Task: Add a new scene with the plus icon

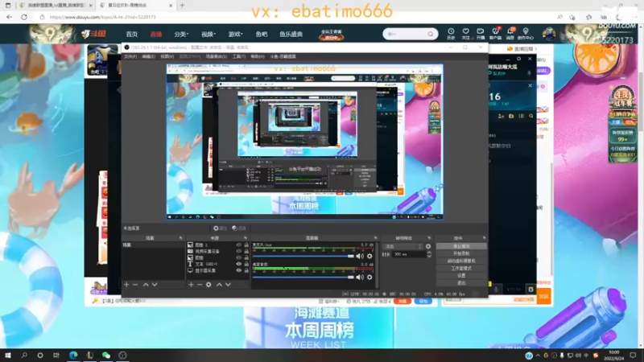Action: 126,285
